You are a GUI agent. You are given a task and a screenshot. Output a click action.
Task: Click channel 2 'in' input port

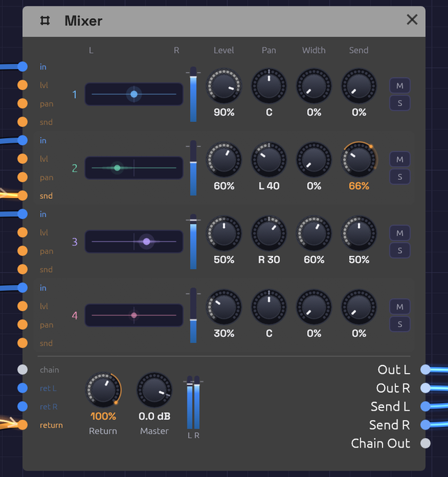[22, 140]
